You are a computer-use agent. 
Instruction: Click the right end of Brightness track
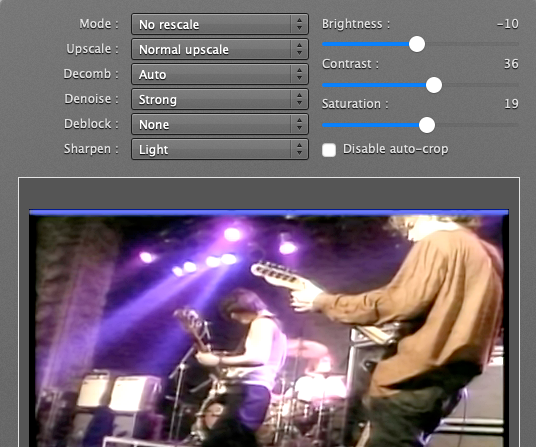point(516,44)
